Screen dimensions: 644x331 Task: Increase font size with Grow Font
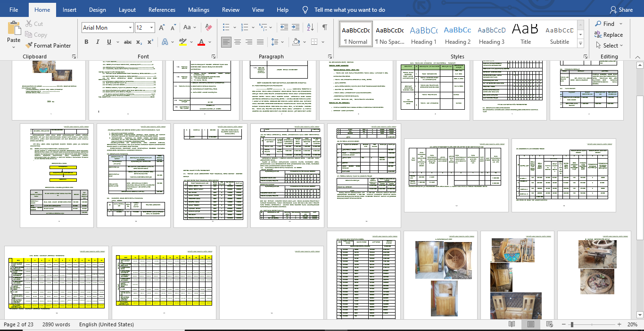click(162, 28)
